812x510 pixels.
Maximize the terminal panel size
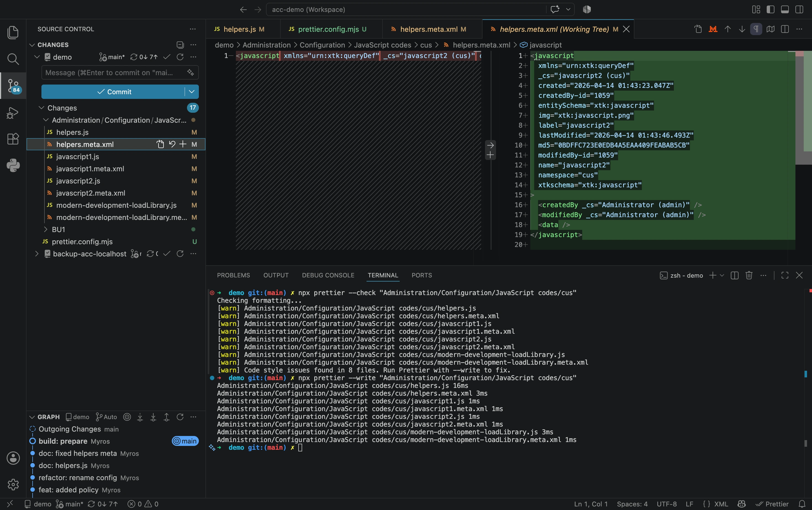[x=785, y=275]
